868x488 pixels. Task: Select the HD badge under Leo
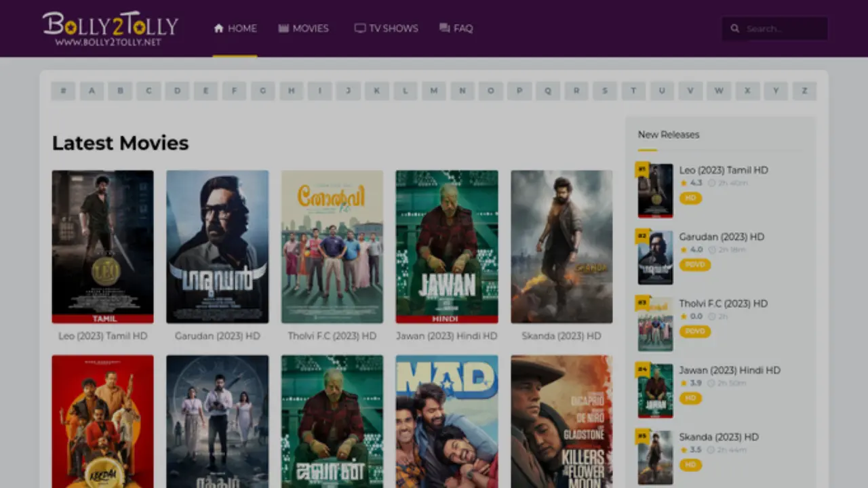click(690, 198)
